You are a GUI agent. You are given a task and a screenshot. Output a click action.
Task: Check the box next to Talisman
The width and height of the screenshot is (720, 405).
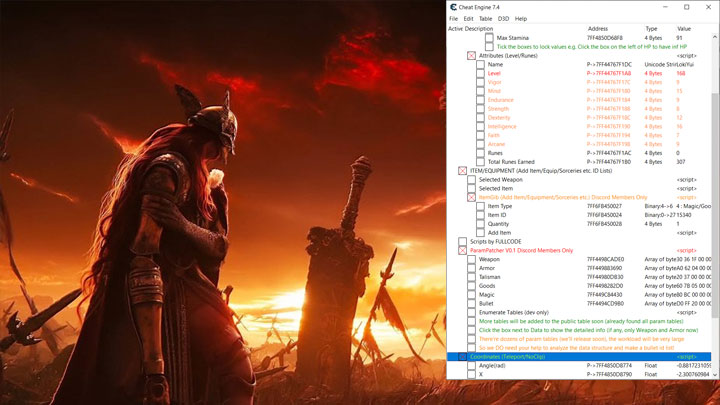tap(472, 277)
